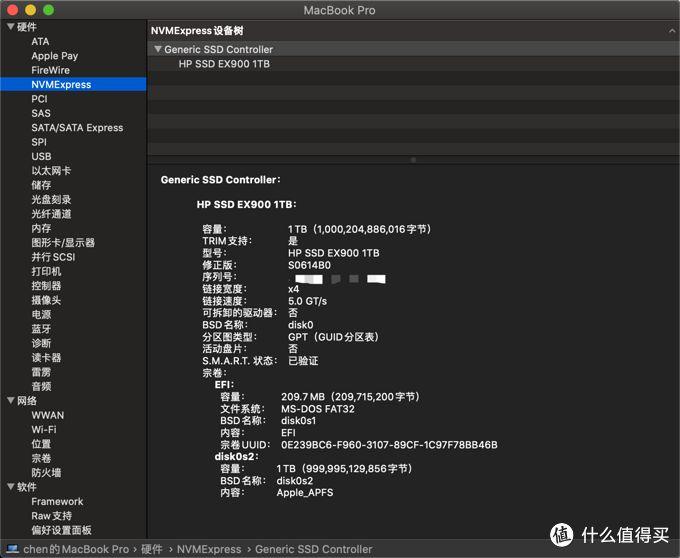This screenshot has width=680, height=558.
Task: Collapse the 硬件 hardware section
Action: tap(11, 27)
